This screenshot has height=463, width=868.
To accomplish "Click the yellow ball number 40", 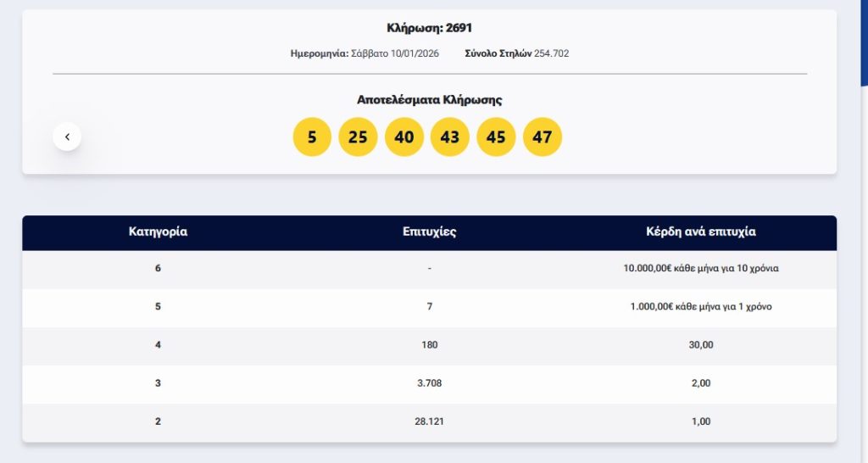I will pyautogui.click(x=404, y=137).
